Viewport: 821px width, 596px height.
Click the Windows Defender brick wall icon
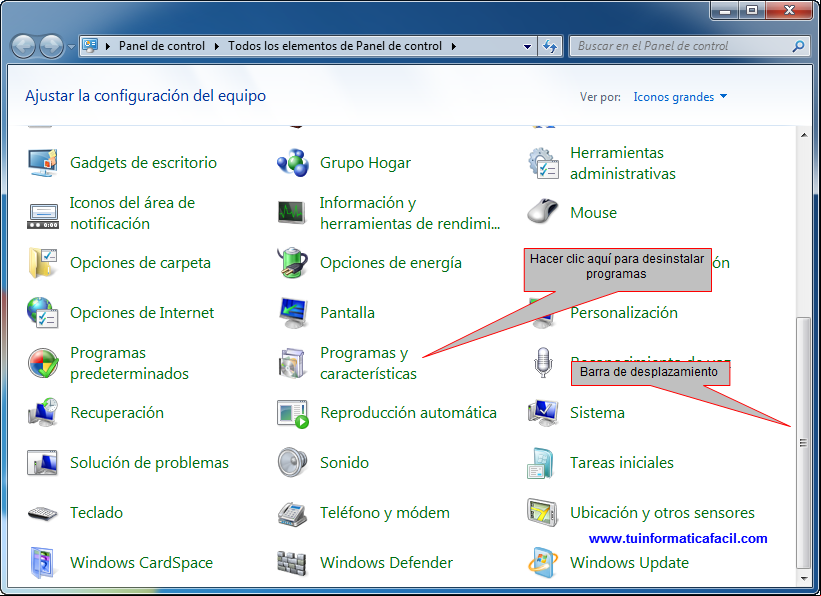292,563
